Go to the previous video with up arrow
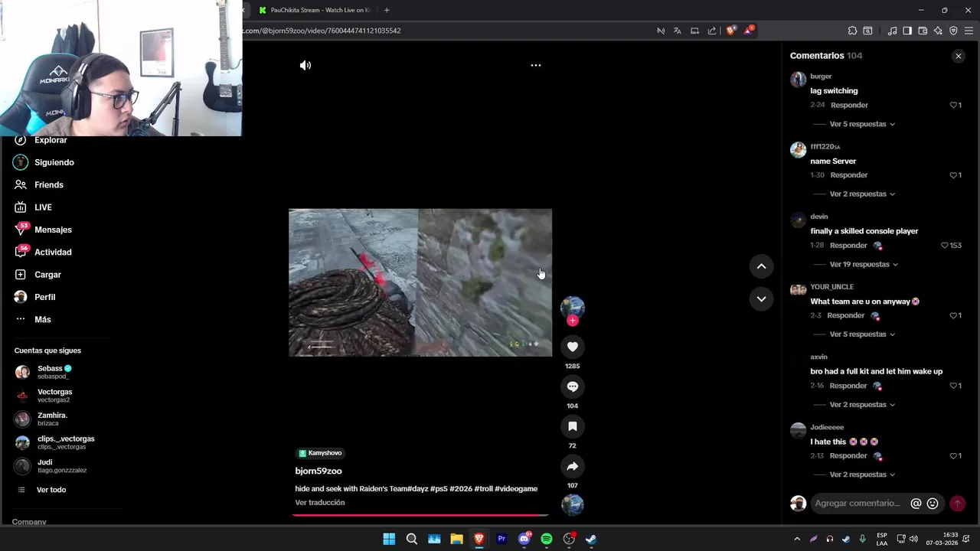The height and width of the screenshot is (551, 980). (x=761, y=266)
